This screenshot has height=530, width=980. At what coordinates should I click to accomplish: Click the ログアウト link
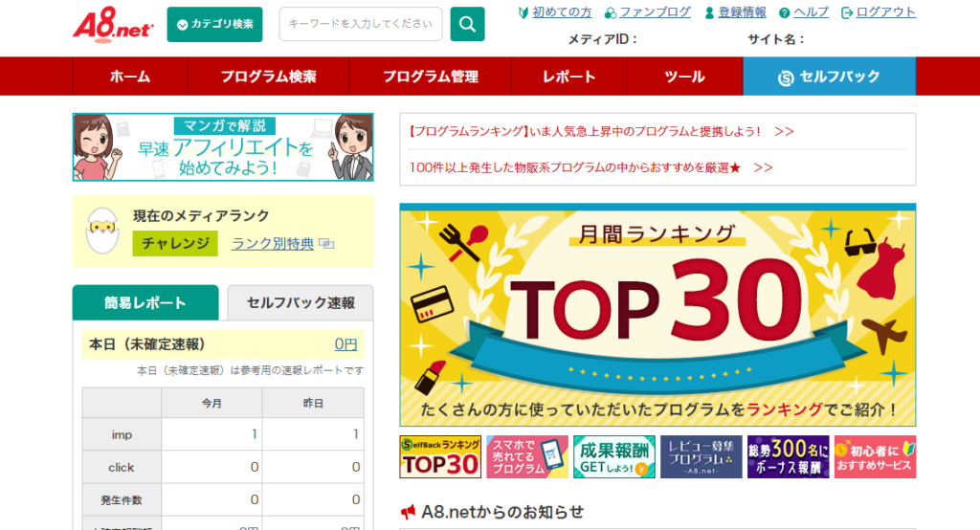click(885, 12)
